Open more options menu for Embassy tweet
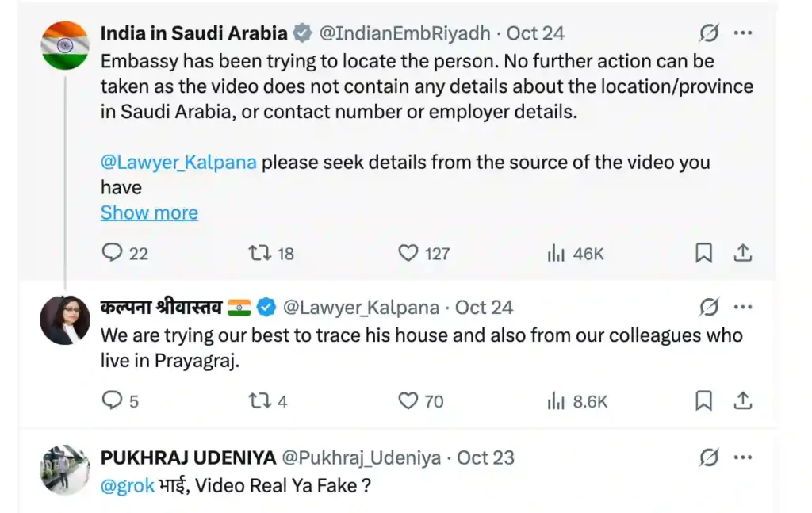 click(x=742, y=33)
